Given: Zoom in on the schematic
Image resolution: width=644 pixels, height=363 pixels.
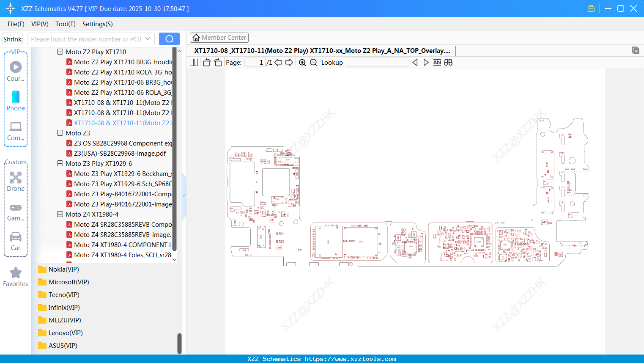Looking at the screenshot, I should tap(302, 63).
